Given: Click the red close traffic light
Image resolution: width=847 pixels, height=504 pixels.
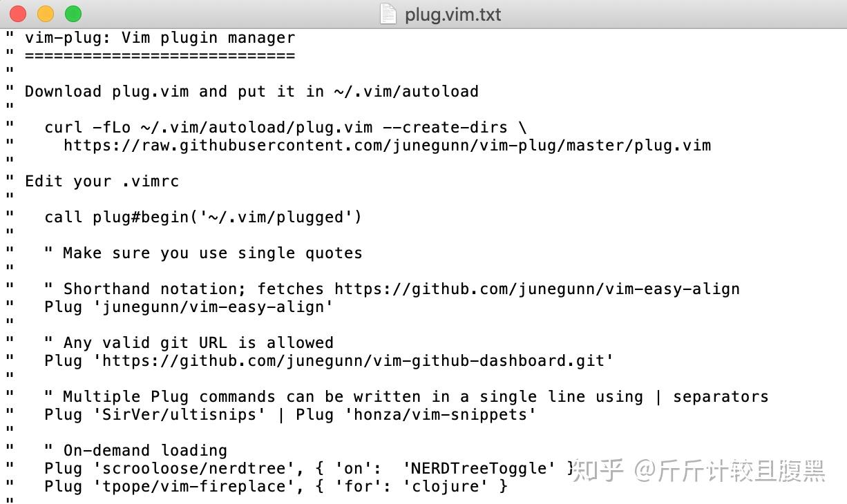Looking at the screenshot, I should [x=17, y=13].
